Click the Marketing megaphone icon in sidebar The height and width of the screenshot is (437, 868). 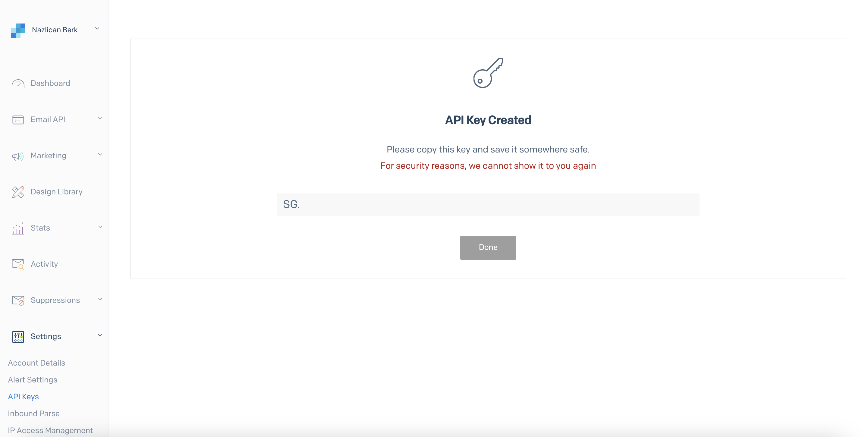(x=18, y=155)
